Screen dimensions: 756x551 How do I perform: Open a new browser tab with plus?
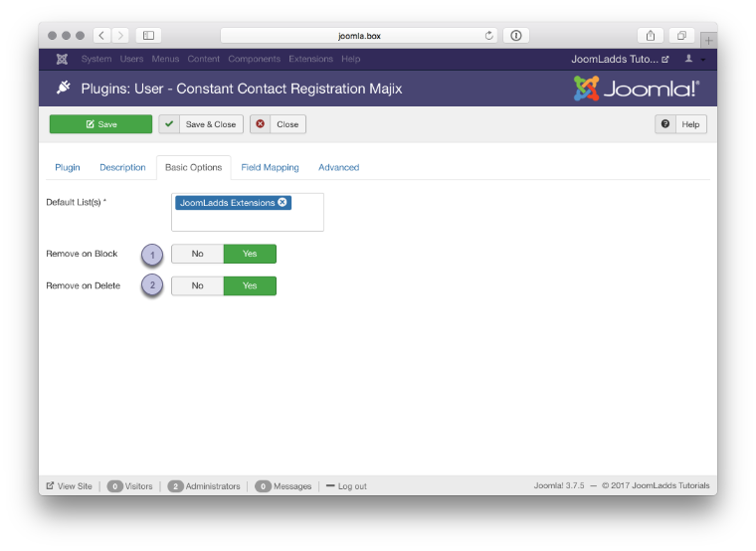(708, 41)
